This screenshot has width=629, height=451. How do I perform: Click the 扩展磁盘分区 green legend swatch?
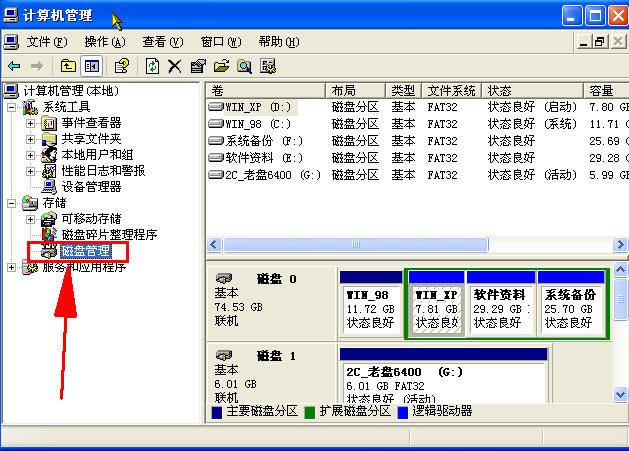coord(310,412)
